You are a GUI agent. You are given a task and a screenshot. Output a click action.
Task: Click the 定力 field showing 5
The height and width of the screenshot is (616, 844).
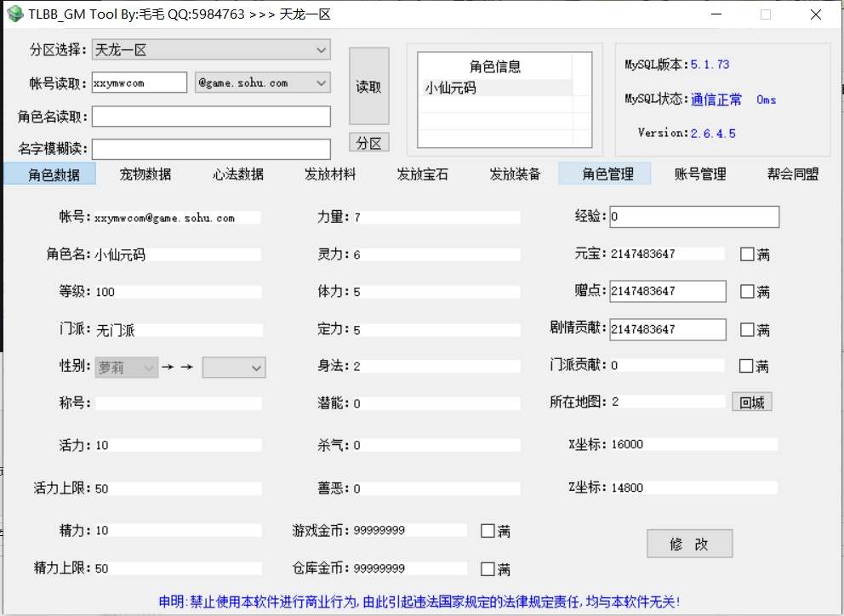pyautogui.click(x=436, y=330)
